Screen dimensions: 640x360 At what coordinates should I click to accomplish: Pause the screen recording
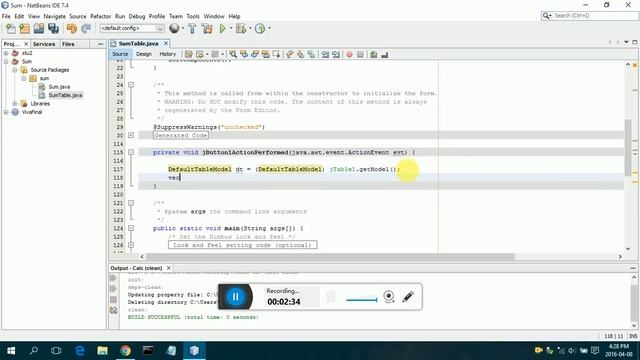(x=235, y=297)
